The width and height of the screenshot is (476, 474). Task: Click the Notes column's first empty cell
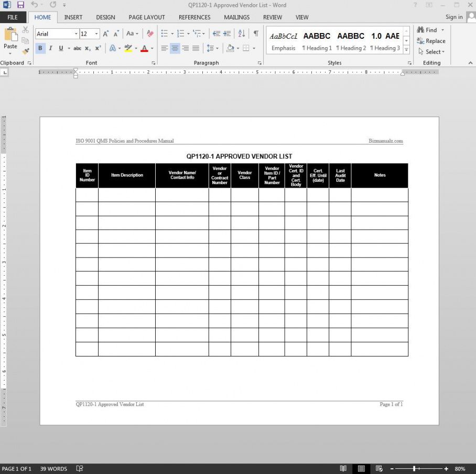pos(380,195)
